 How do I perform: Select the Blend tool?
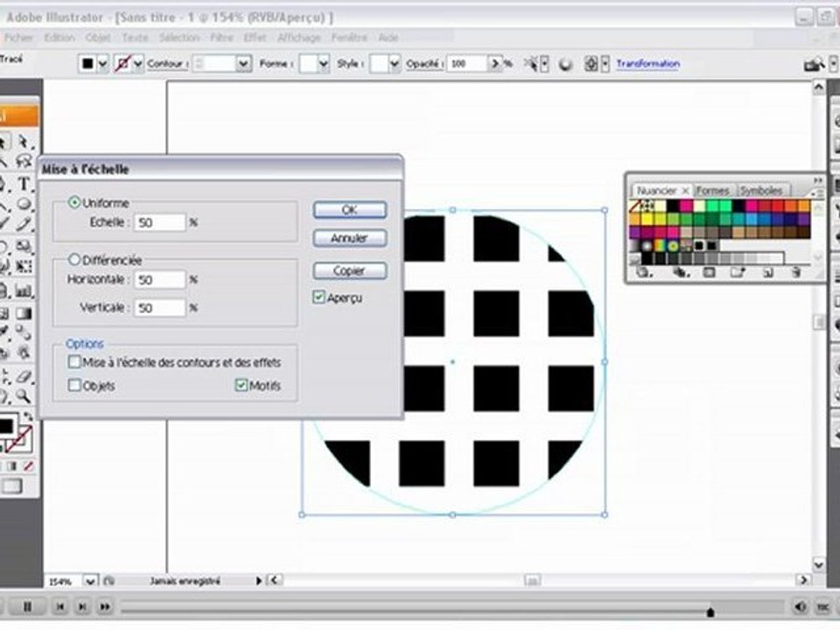click(x=24, y=332)
